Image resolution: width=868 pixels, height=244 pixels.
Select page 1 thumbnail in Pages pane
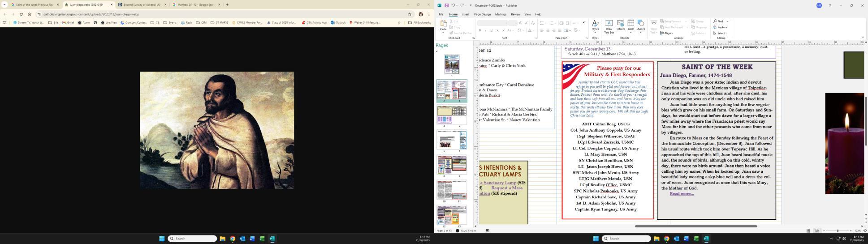[452, 64]
